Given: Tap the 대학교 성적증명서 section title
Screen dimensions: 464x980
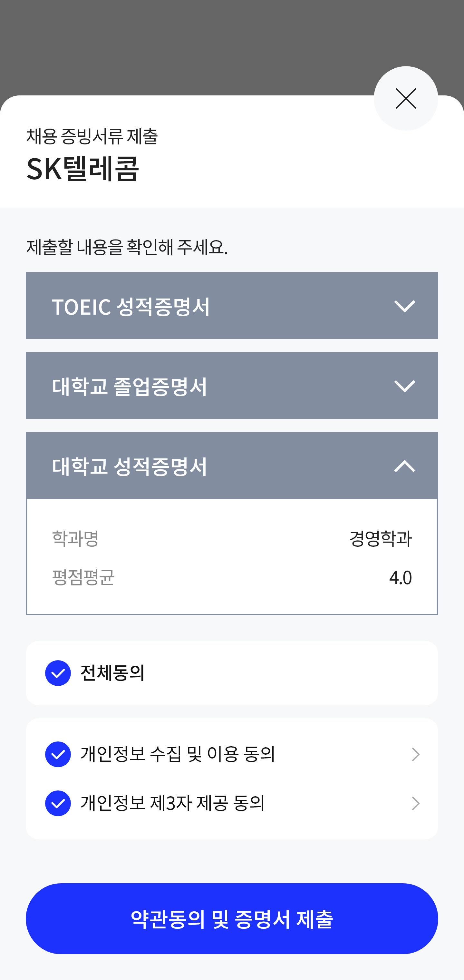Looking at the screenshot, I should [130, 466].
